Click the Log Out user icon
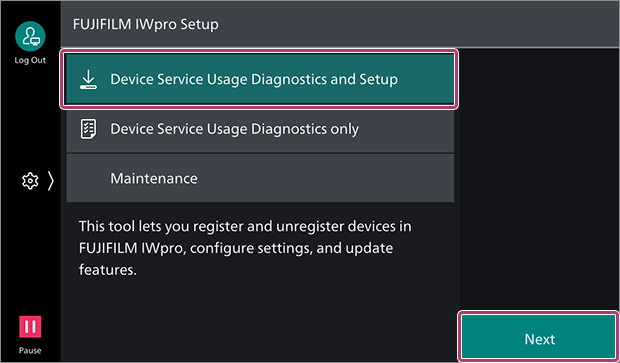Screen dimensions: 620x363 [30, 36]
